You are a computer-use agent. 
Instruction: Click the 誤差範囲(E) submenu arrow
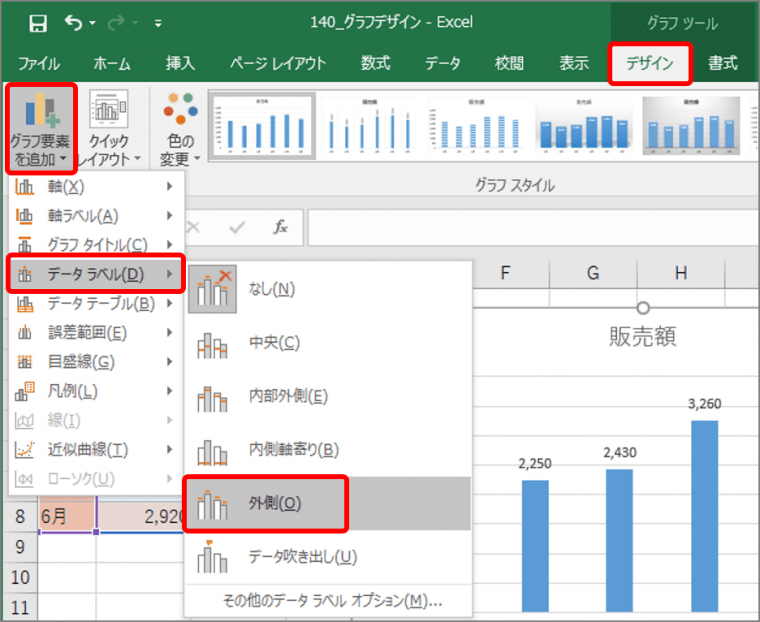tap(170, 333)
